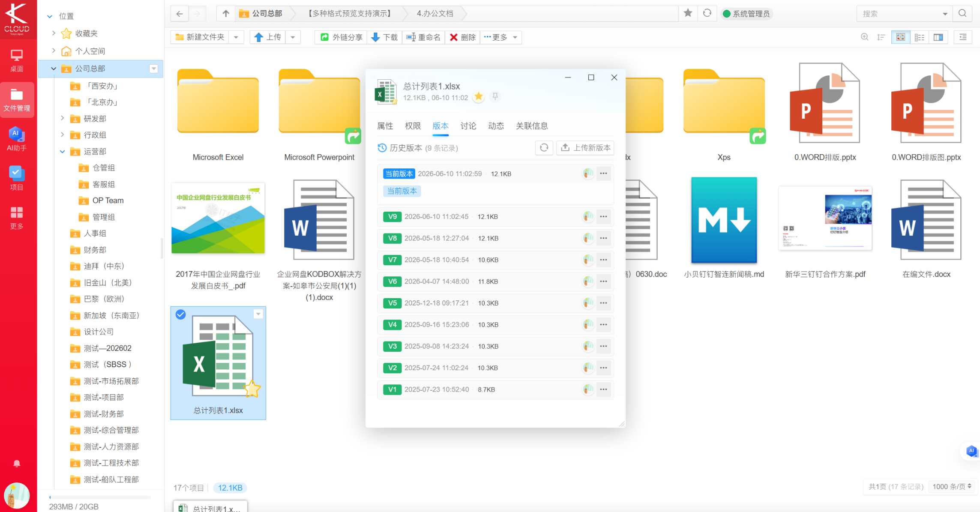The image size is (980, 512).
Task: Open the notification bell
Action: tap(17, 464)
